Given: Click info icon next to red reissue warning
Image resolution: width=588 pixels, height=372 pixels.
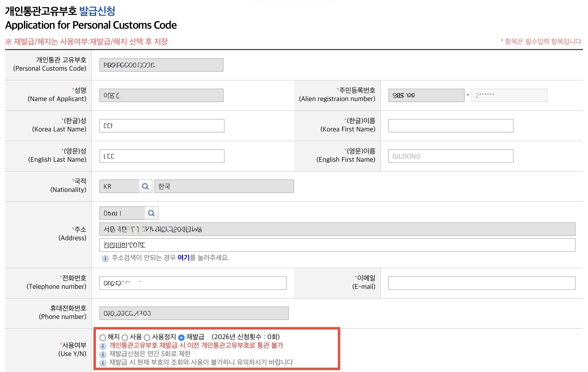Looking at the screenshot, I should pyautogui.click(x=103, y=346).
